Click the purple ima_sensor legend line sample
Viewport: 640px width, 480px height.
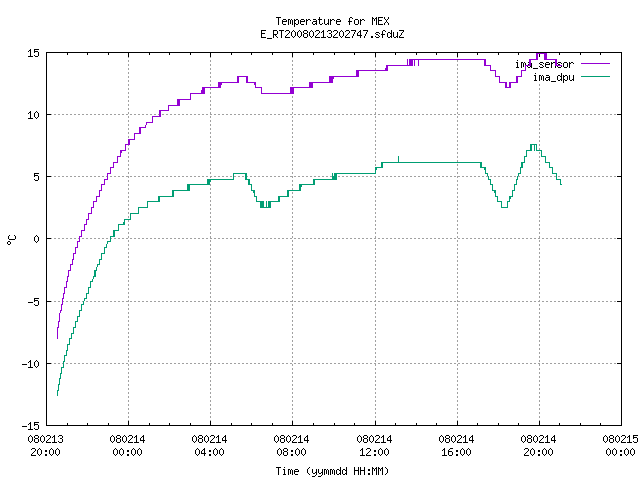point(596,64)
